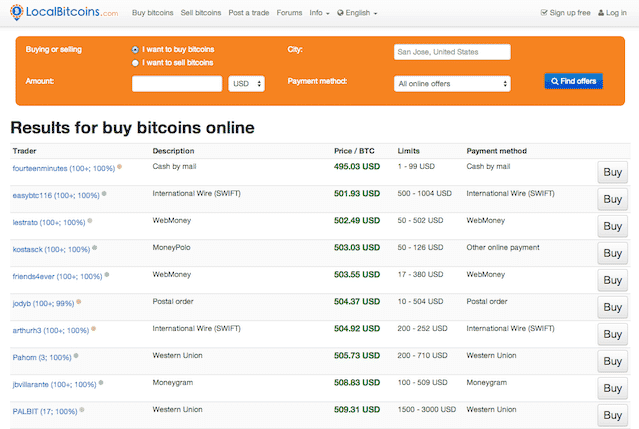639x429 pixels.
Task: Click price '495.03 USD'
Action: (x=357, y=167)
